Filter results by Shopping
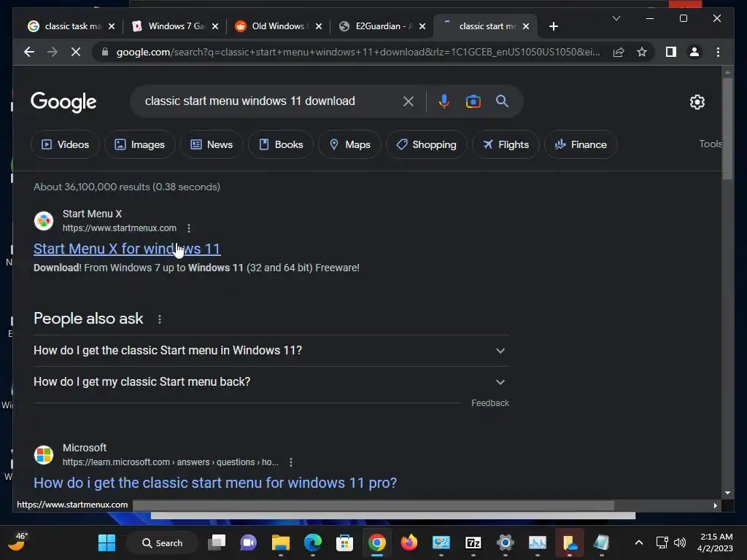This screenshot has width=747, height=560. tap(426, 144)
